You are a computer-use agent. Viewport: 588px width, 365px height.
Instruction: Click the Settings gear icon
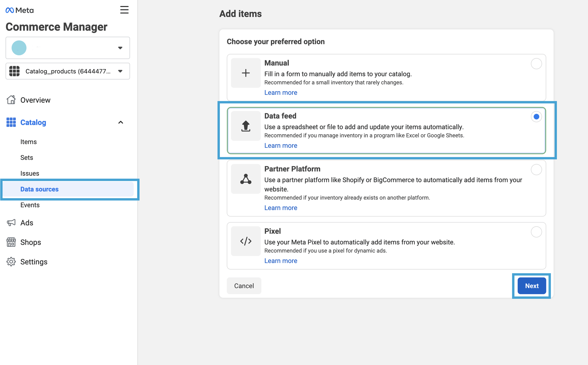pos(11,261)
